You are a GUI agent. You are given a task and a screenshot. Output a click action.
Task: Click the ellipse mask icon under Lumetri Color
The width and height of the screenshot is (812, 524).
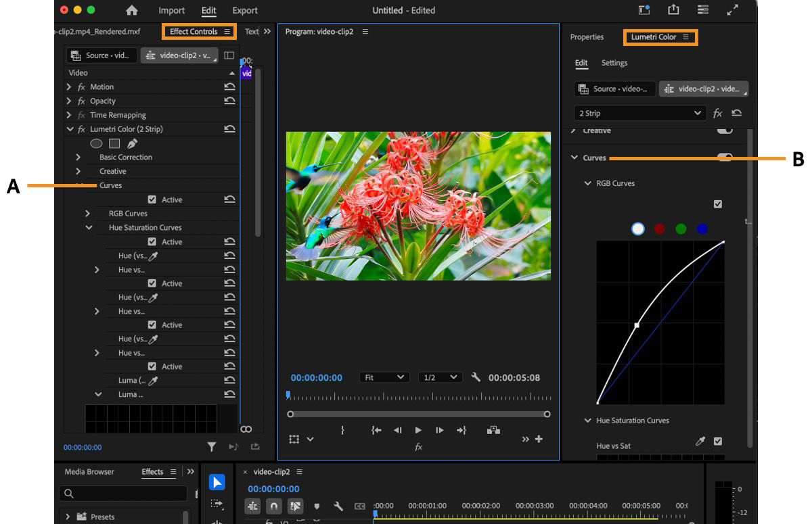[95, 143]
